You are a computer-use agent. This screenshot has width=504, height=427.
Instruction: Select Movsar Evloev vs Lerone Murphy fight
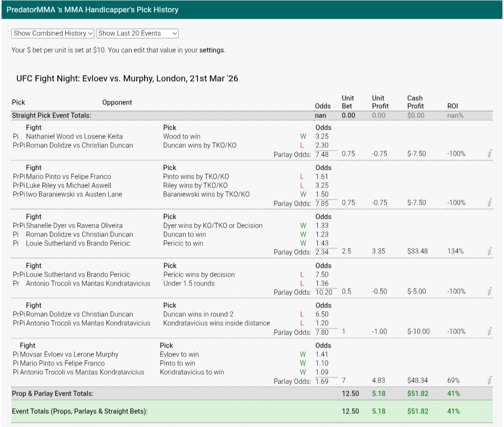click(x=69, y=354)
